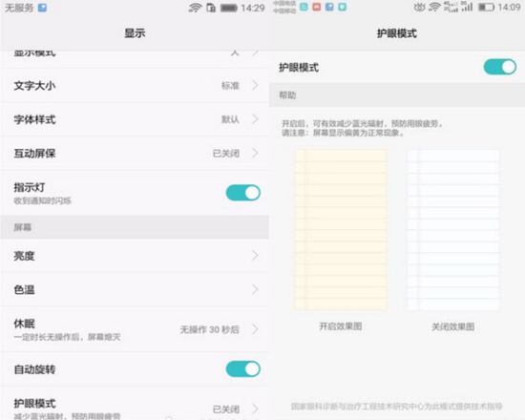Viewport: 525px width, 420px height.
Task: Tap the 14:29 clock
Action: click(253, 8)
